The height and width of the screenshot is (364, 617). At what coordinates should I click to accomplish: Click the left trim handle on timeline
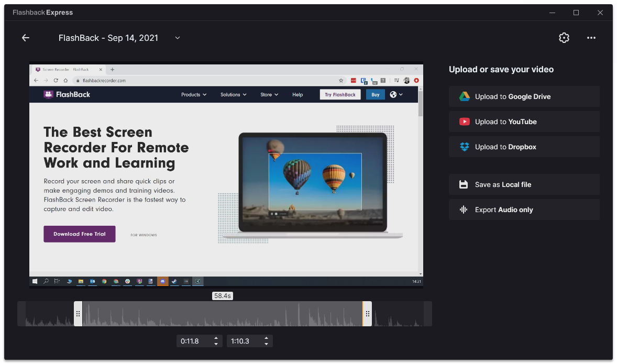[78, 314]
